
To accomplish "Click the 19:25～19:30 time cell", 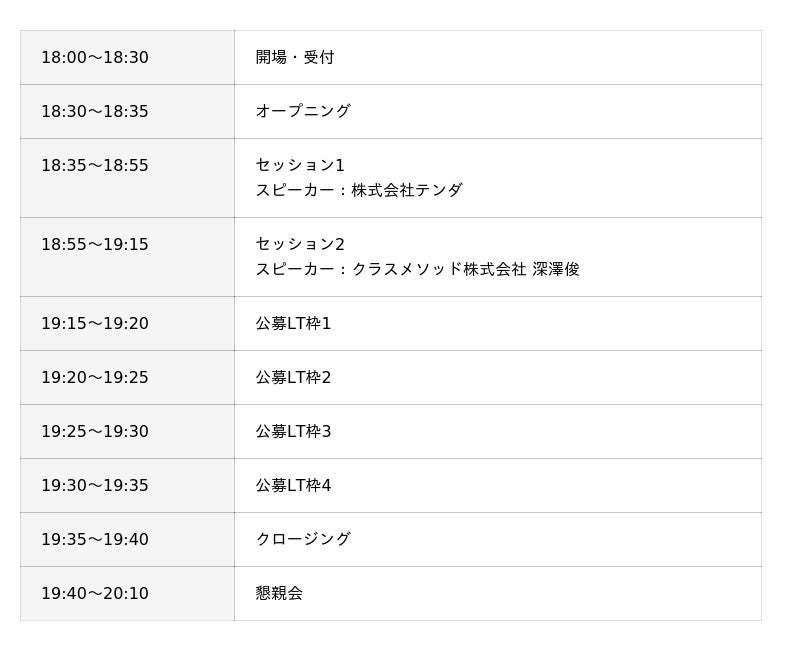I will coord(95,432).
